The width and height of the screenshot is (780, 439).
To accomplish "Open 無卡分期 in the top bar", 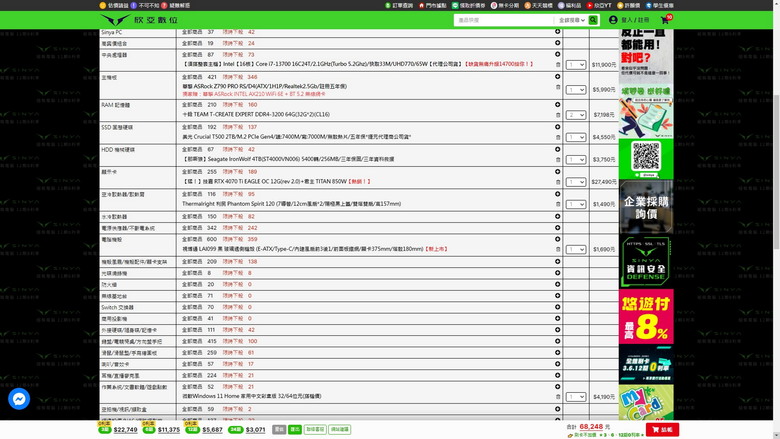I will click(x=504, y=5).
